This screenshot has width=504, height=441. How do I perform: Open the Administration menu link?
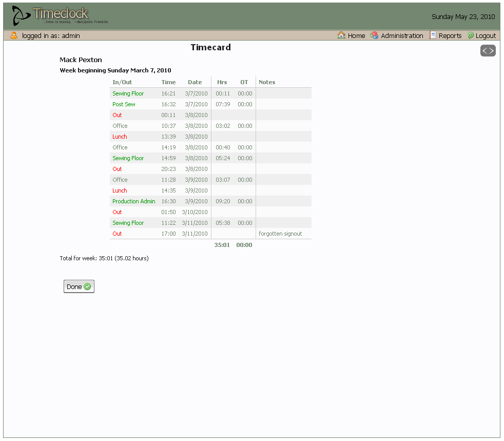coord(402,36)
